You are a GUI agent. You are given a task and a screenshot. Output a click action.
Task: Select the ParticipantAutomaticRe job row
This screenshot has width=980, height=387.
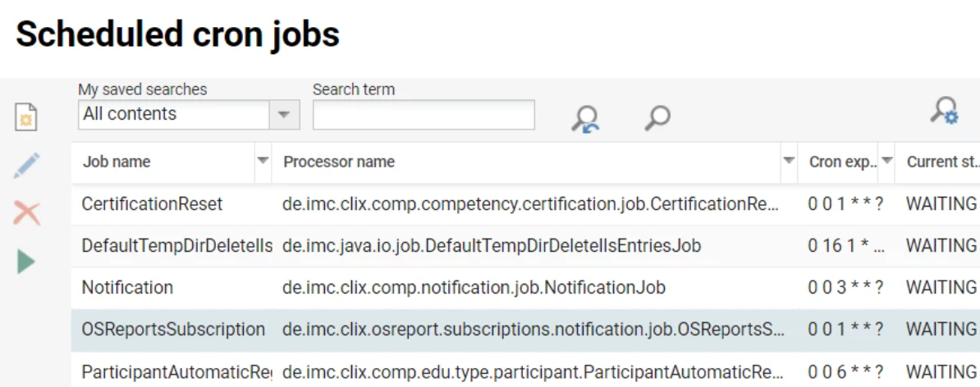(176, 371)
